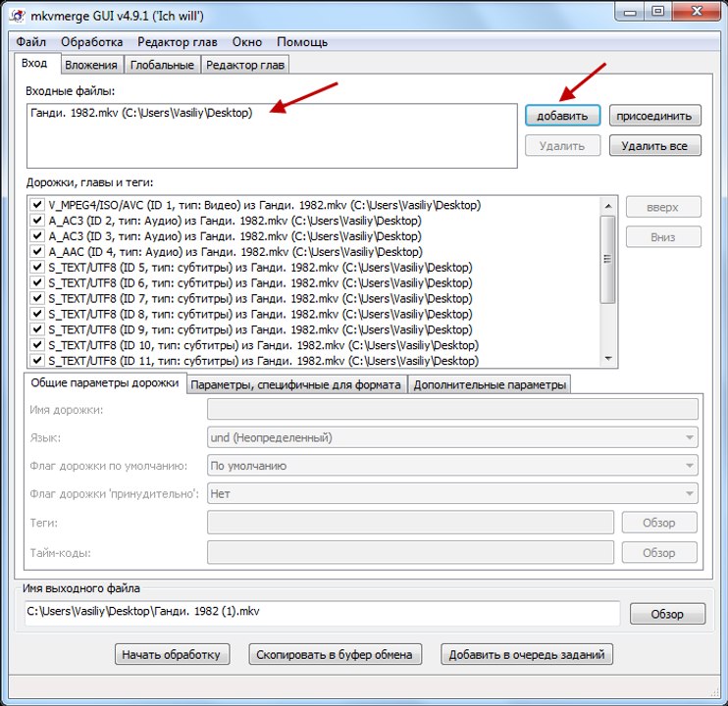
Task: Click Скопировать в буфер обмена button
Action: point(335,654)
